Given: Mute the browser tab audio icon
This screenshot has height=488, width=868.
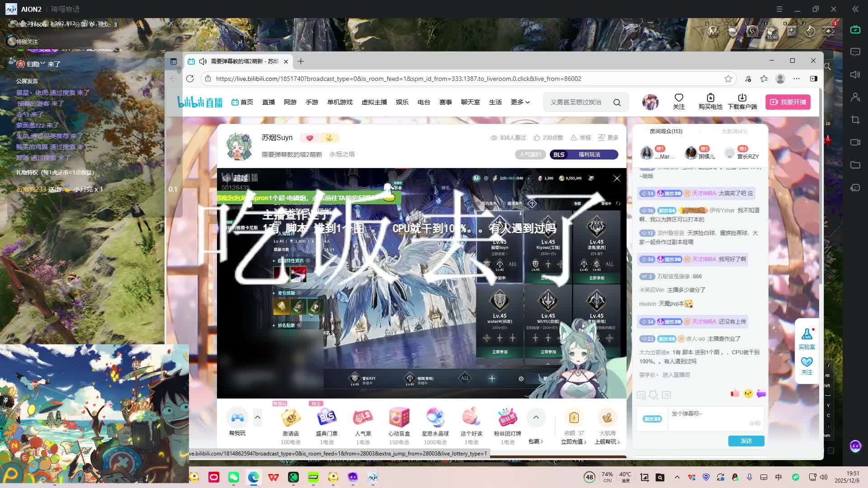Looking at the screenshot, I should [x=203, y=61].
